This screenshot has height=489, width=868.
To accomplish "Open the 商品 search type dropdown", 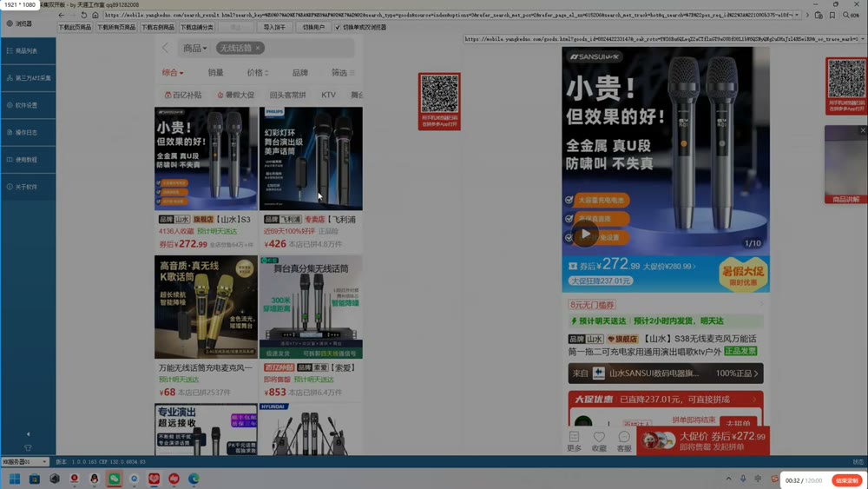I will tap(194, 48).
